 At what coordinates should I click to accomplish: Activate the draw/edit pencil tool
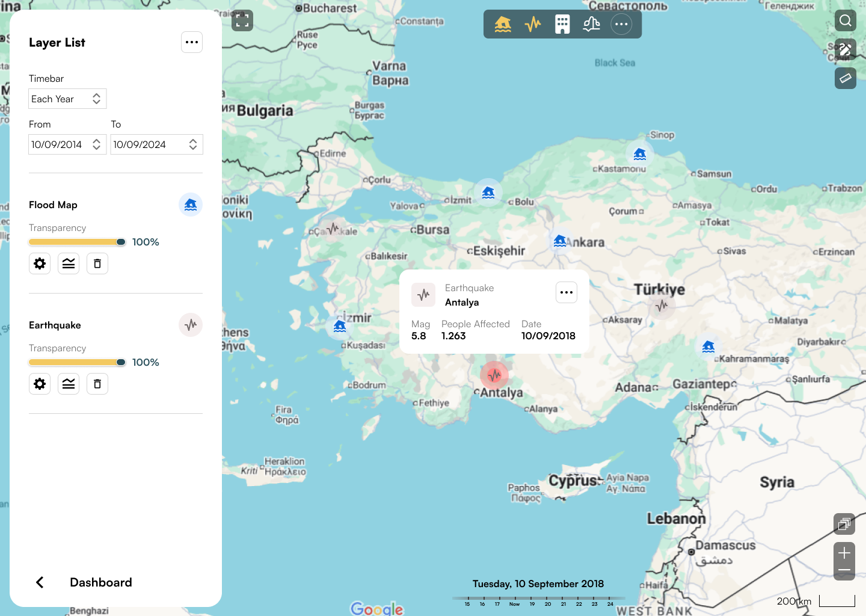(846, 49)
